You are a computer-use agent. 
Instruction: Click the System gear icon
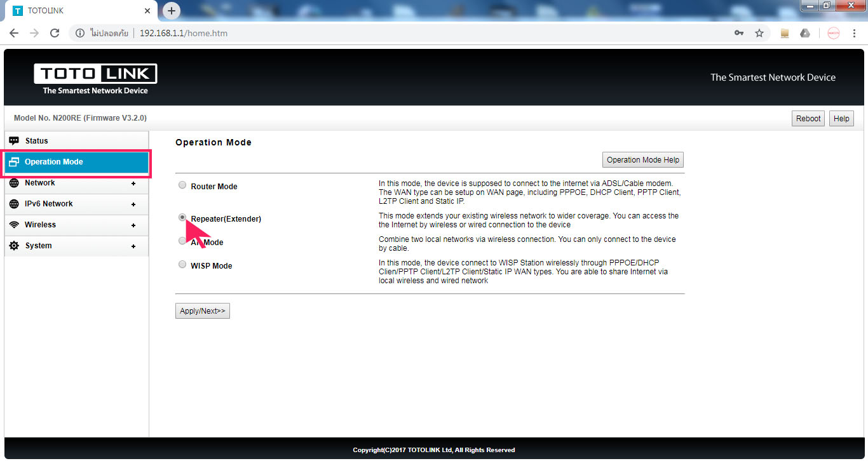pyautogui.click(x=14, y=246)
